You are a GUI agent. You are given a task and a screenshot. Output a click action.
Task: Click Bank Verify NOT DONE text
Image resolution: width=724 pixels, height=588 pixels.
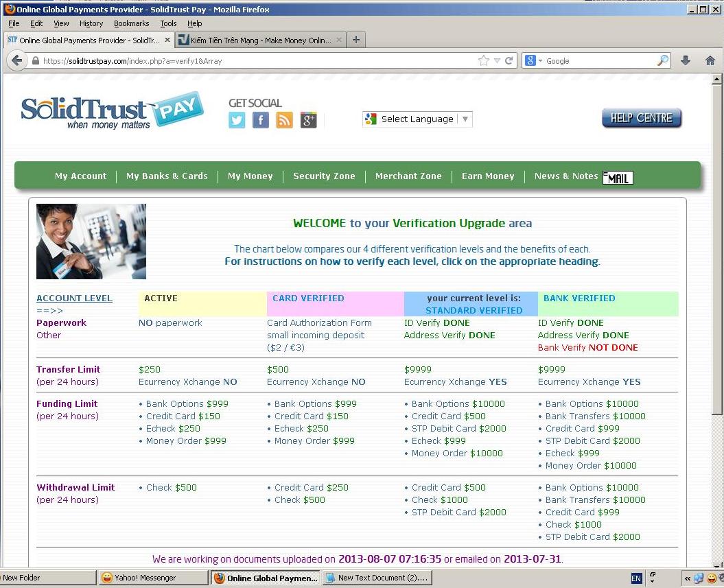(588, 348)
